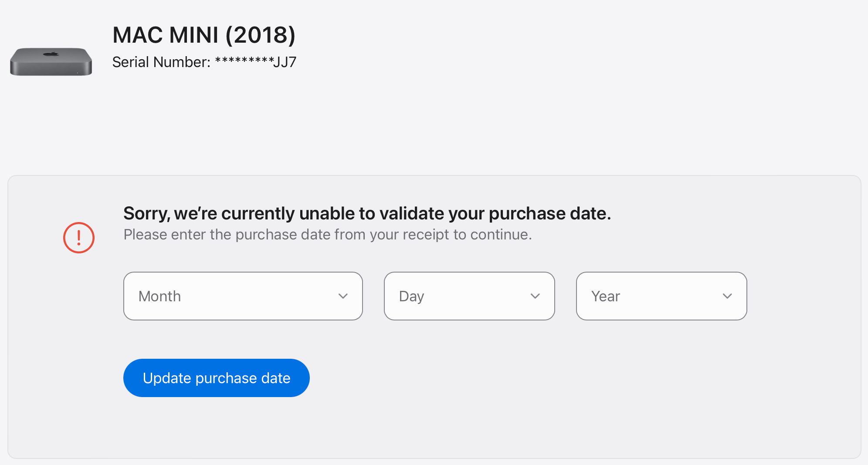
Task: Click the 'Year' placeholder text
Action: tap(605, 297)
